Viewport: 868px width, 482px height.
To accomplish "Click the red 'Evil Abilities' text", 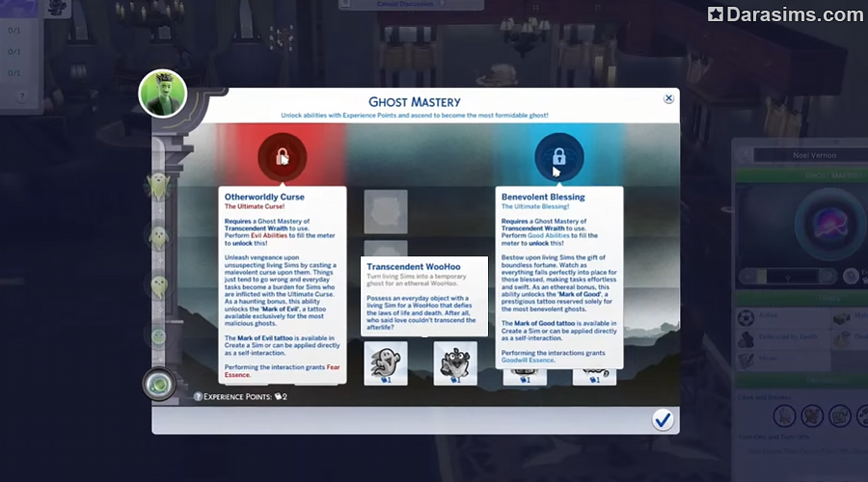I will 269,236.
